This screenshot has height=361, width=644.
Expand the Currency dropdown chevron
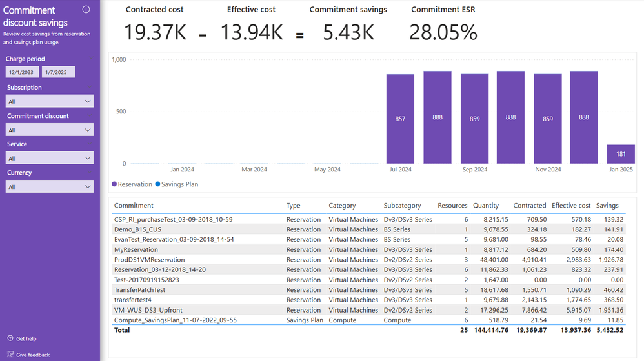point(88,187)
